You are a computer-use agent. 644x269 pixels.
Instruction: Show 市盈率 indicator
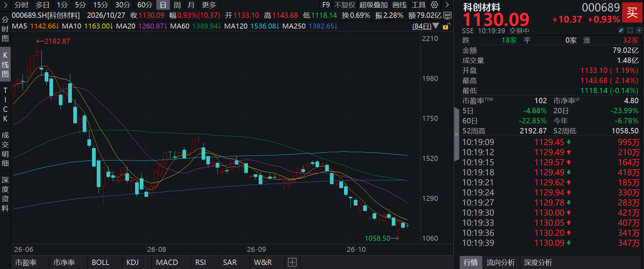coord(26,262)
